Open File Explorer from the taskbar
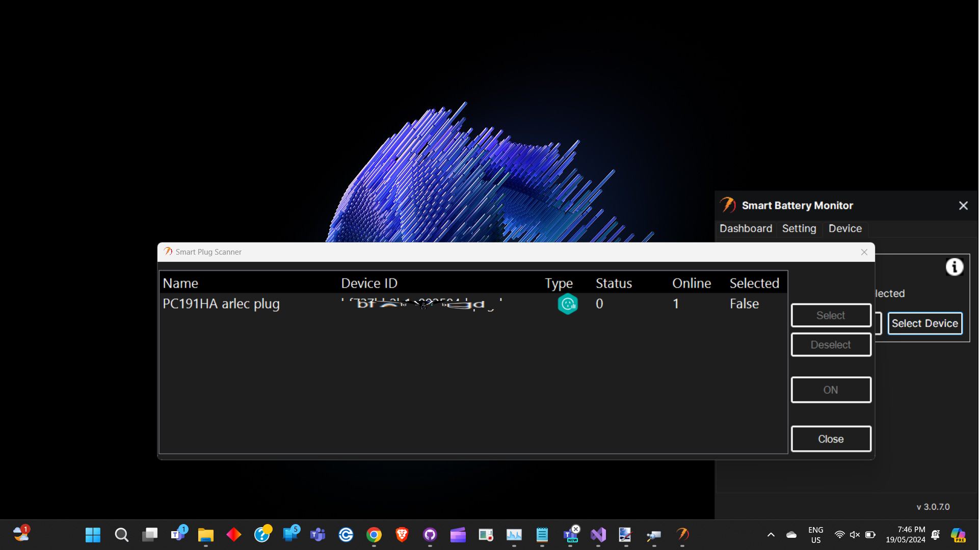This screenshot has height=550, width=980. point(206,535)
